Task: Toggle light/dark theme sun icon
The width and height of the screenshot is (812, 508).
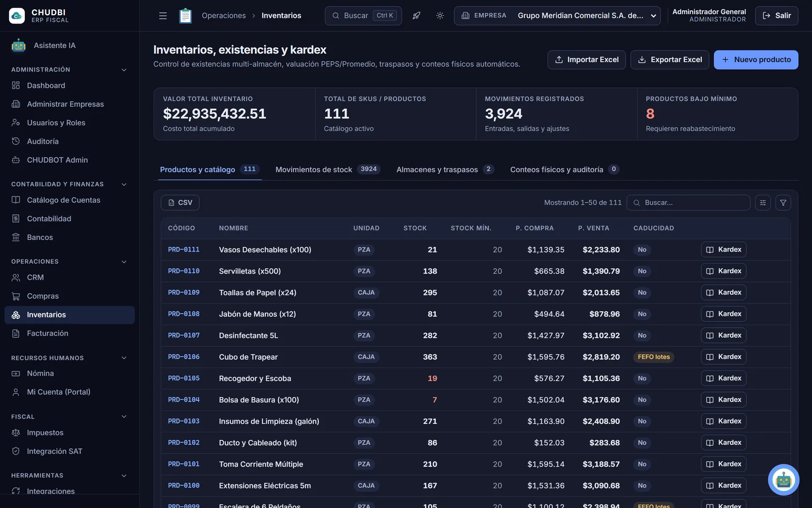Action: tap(440, 16)
